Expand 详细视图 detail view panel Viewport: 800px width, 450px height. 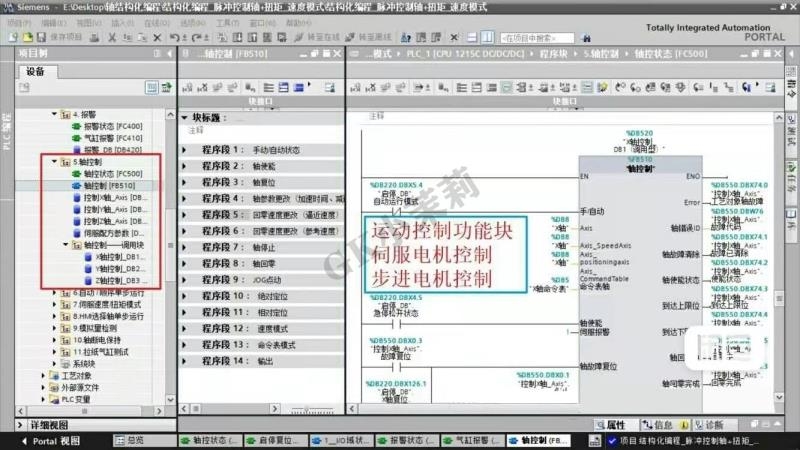21,424
